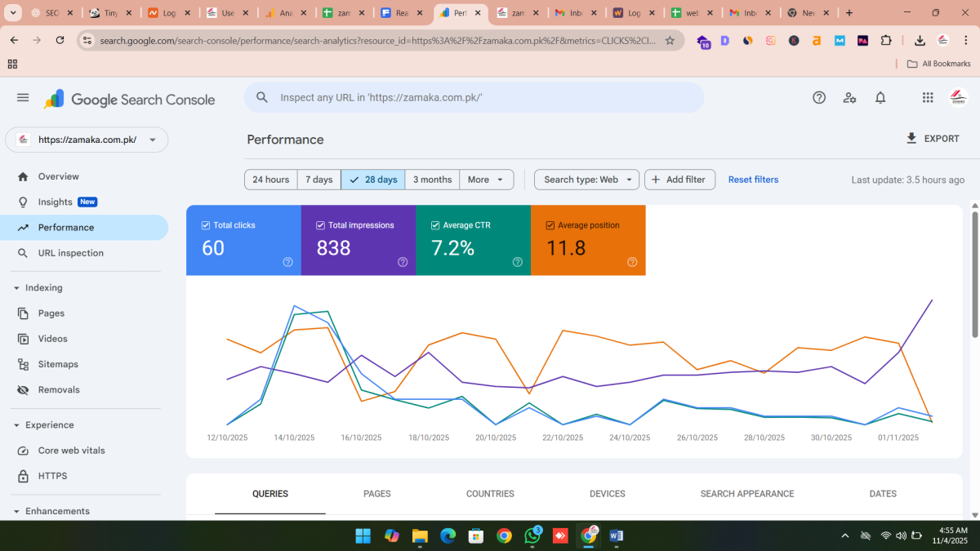Open the notifications bell icon
980x551 pixels.
[x=880, y=98]
